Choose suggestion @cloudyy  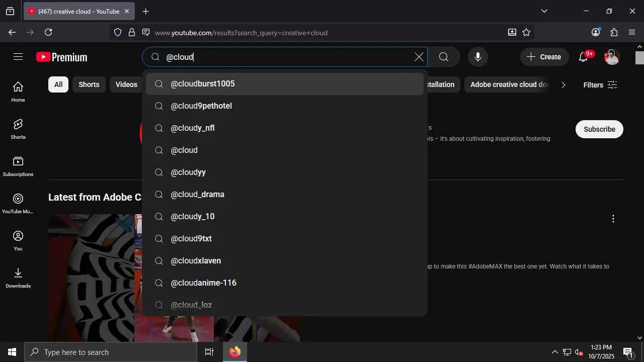click(285, 172)
